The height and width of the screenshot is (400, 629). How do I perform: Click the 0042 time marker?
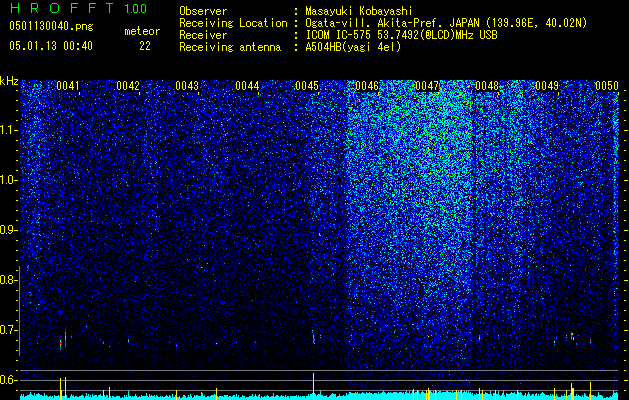coord(128,86)
